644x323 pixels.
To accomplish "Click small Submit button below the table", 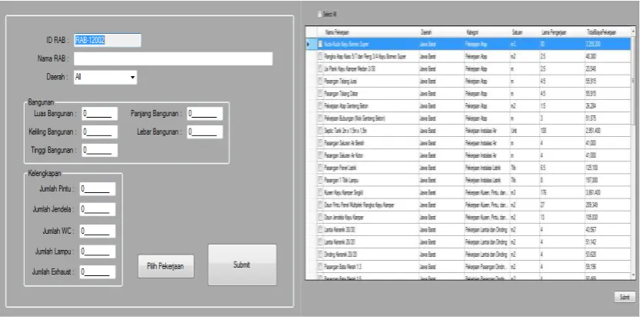I will [625, 297].
